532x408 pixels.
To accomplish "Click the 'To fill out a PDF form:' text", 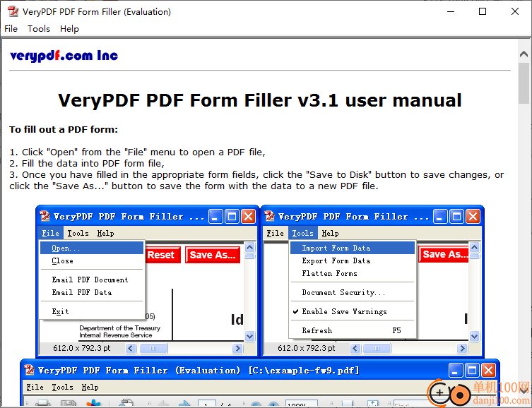I will 64,129.
